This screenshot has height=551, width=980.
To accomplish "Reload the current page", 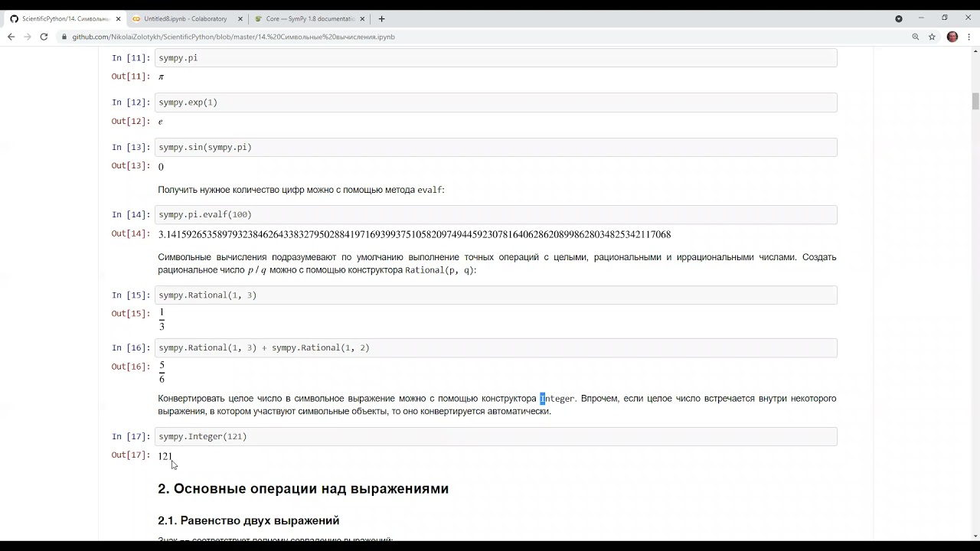I will pos(44,37).
